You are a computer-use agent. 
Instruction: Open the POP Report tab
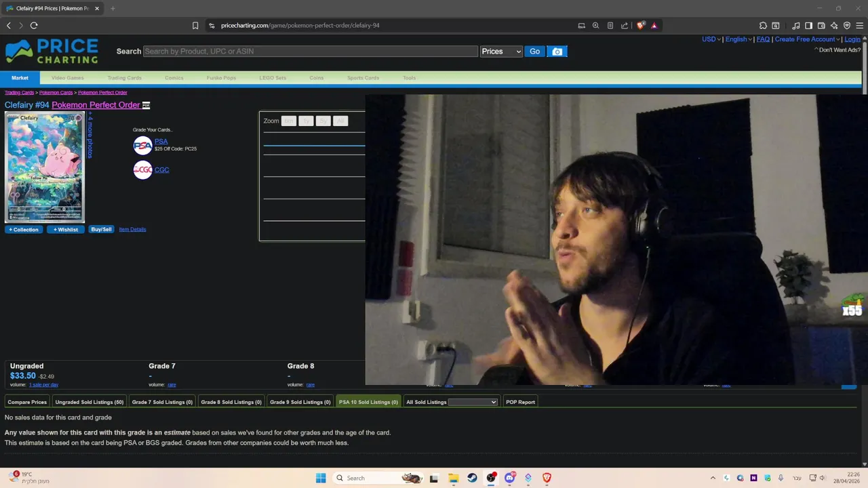[x=520, y=402]
